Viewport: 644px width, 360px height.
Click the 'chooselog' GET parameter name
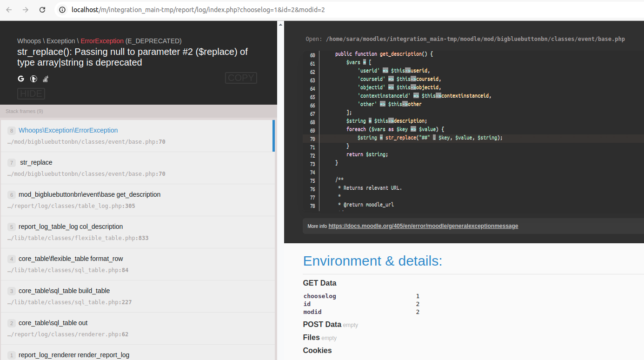[x=320, y=296]
